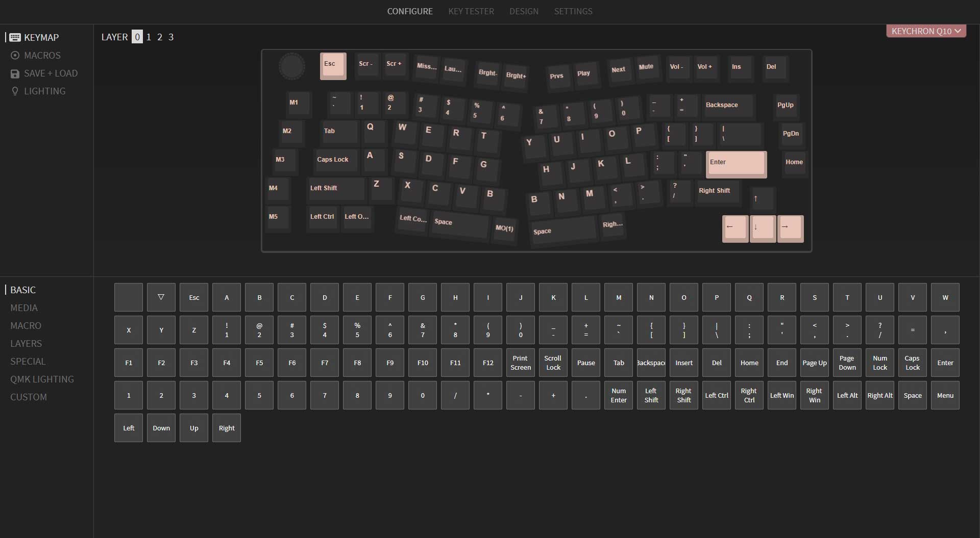Switch to the Key Tester tab
Viewport: 980px width, 538px height.
tap(471, 11)
